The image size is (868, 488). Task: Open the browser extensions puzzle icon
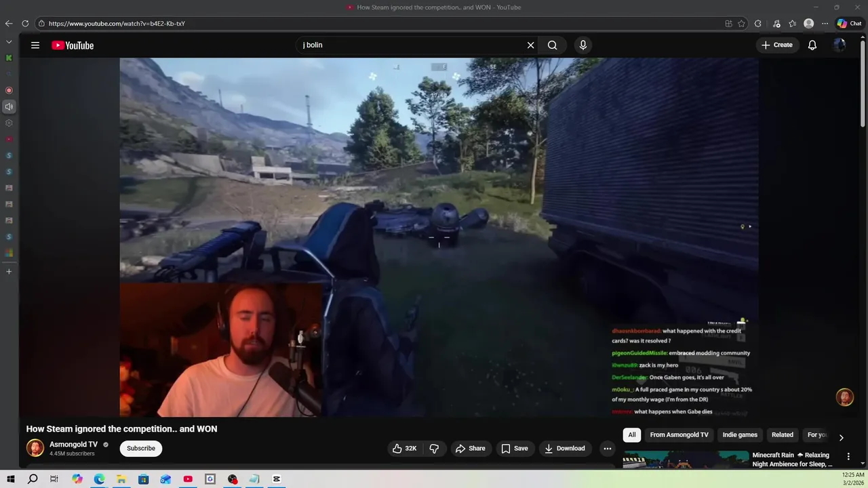click(758, 23)
